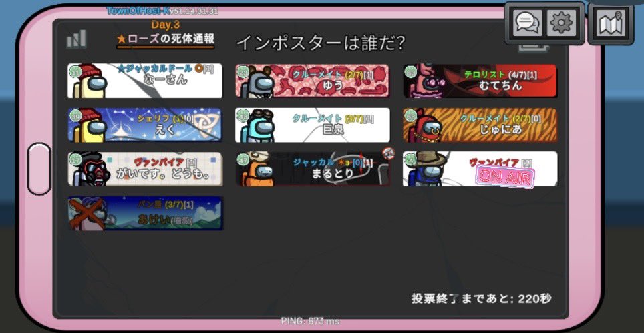Click the ローズの死体通報 heading
The width and height of the screenshot is (644, 333).
coord(166,39)
